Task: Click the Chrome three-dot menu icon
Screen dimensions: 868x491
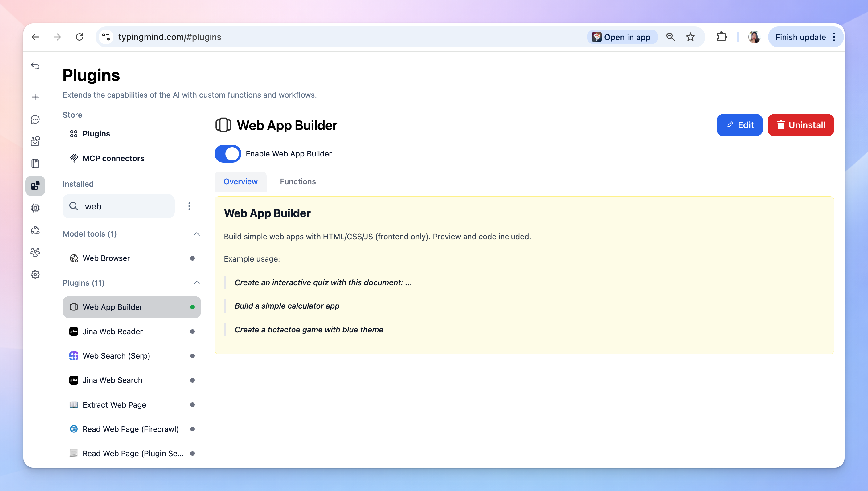Action: point(834,37)
